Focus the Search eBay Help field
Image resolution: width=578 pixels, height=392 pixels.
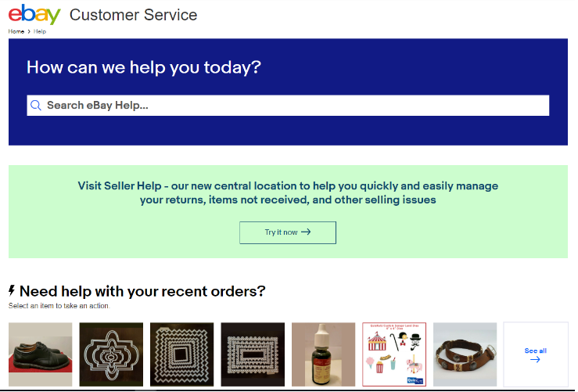pyautogui.click(x=288, y=106)
